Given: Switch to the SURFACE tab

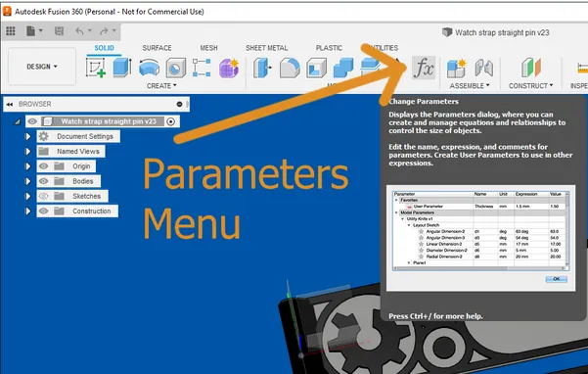Looking at the screenshot, I should click(157, 48).
